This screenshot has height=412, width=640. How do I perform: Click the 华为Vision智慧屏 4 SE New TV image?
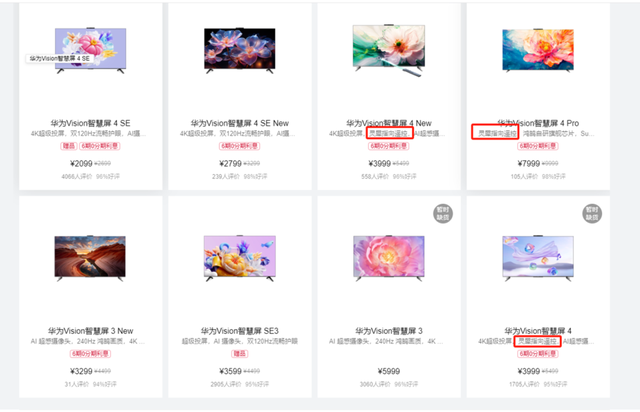point(240,51)
